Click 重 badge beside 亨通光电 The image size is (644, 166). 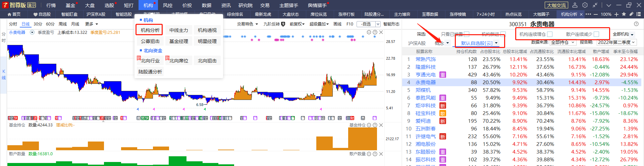point(443,75)
